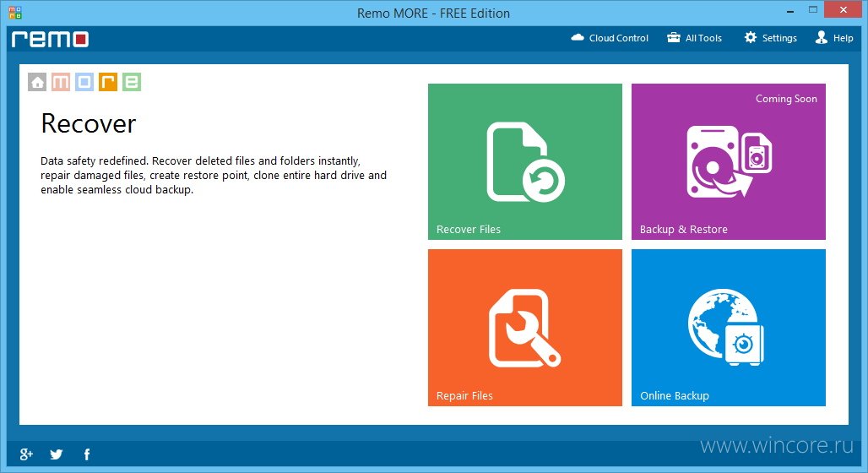
Task: Click the app icon in title bar
Action: 15,12
